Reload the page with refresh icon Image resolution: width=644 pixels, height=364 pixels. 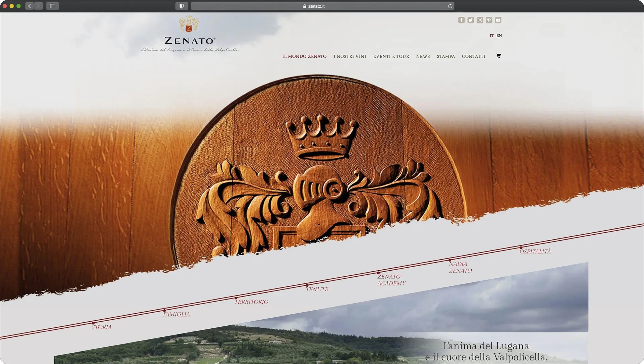[x=450, y=6]
